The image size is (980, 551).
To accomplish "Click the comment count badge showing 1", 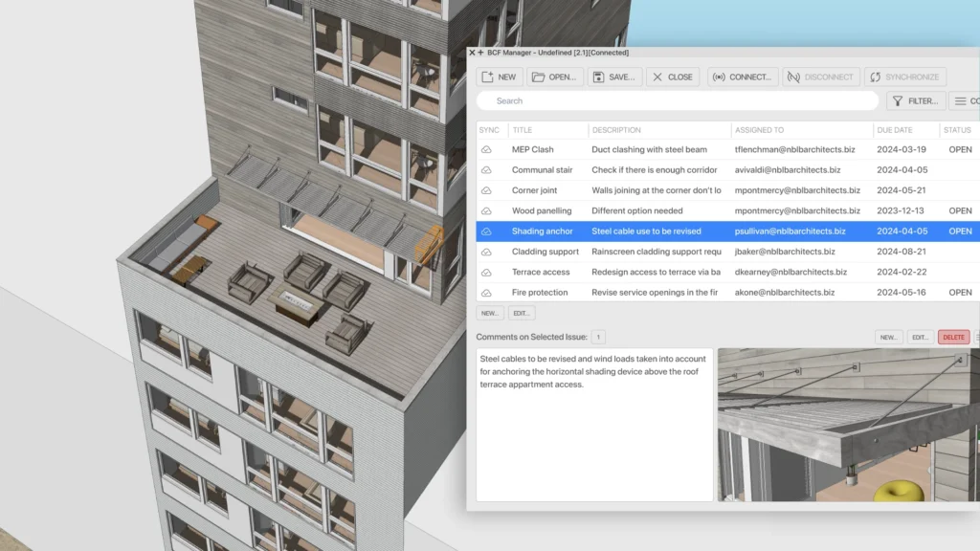I will click(598, 337).
